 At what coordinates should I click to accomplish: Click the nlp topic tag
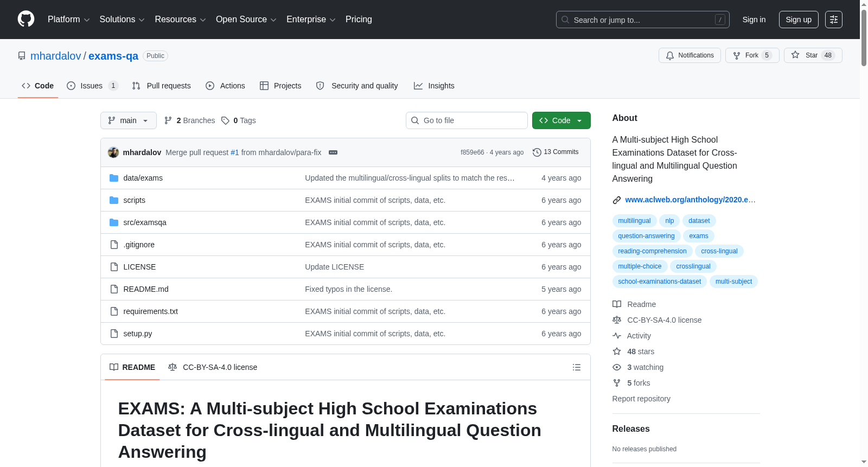click(x=669, y=221)
